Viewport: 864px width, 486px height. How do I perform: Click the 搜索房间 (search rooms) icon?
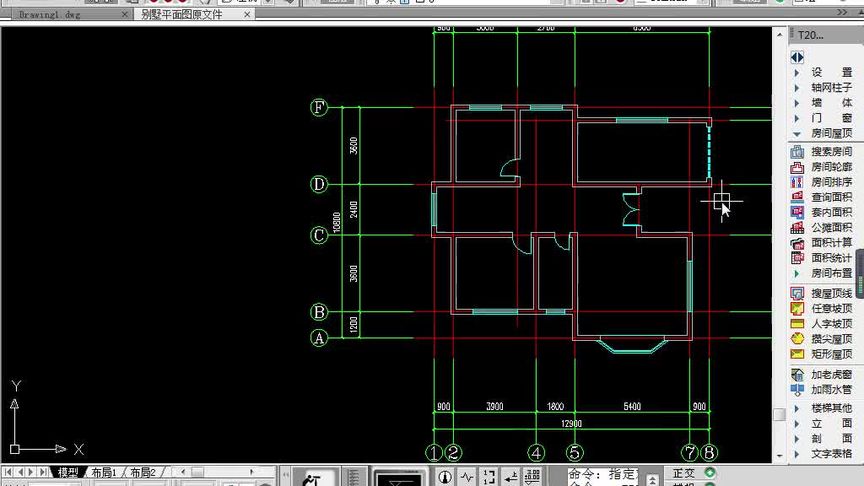797,152
